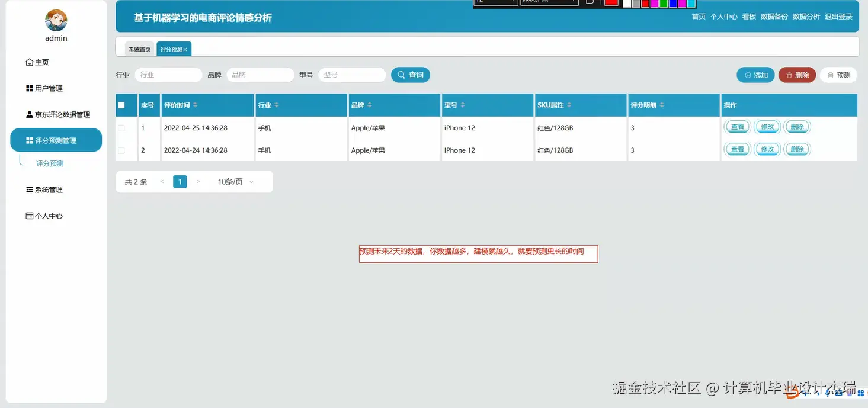Viewport: 868px width, 408px height.
Task: Pick the white swatch in the top palette
Action: coord(627,3)
